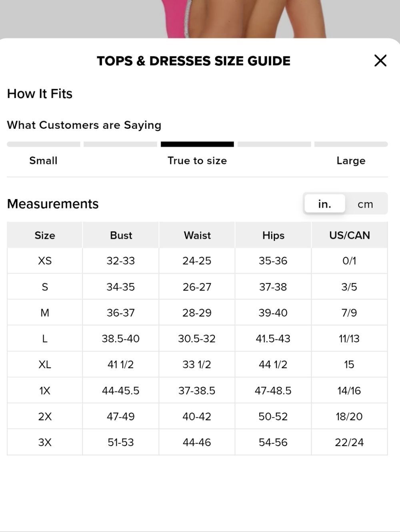This screenshot has width=400, height=532.
Task: Select the XS size row
Action: coord(197,261)
